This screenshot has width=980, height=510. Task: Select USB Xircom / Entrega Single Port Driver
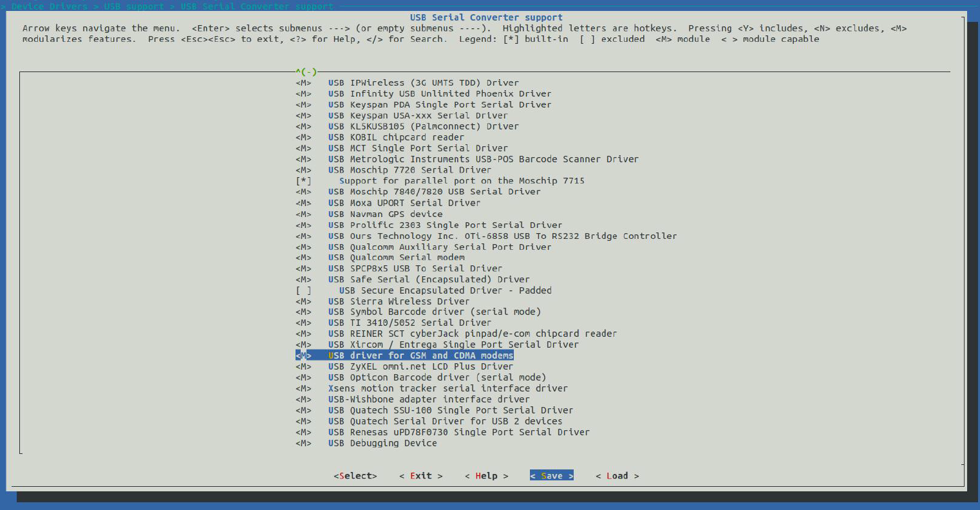[453, 345]
